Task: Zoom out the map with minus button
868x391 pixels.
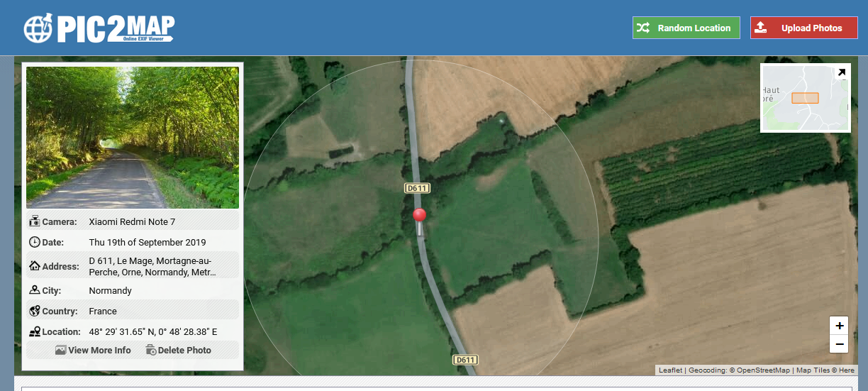Action: tap(839, 344)
